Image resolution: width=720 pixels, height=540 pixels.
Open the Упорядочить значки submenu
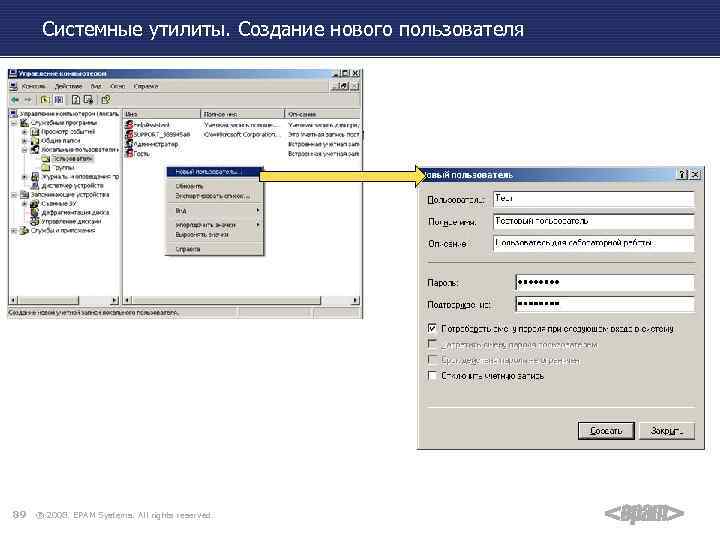coord(214,225)
